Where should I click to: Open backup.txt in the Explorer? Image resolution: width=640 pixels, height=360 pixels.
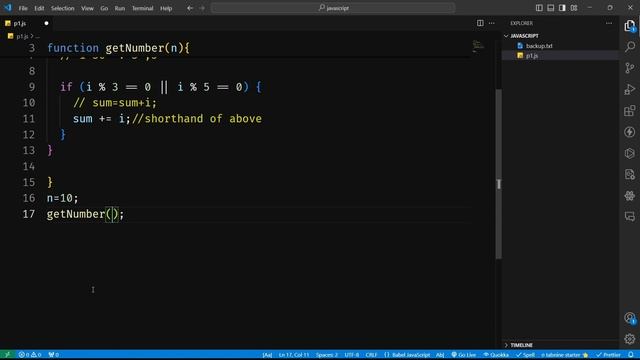pos(539,46)
